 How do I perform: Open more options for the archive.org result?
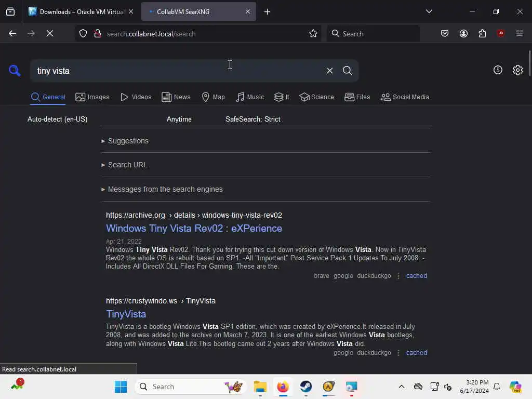[x=398, y=276]
